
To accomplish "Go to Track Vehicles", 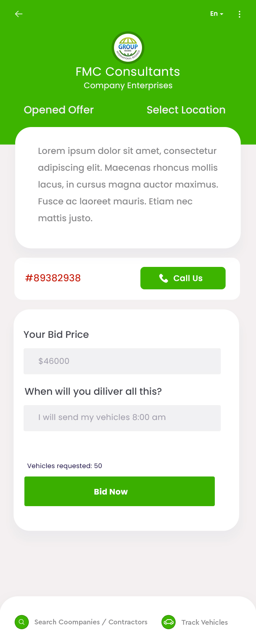I will point(204,622).
